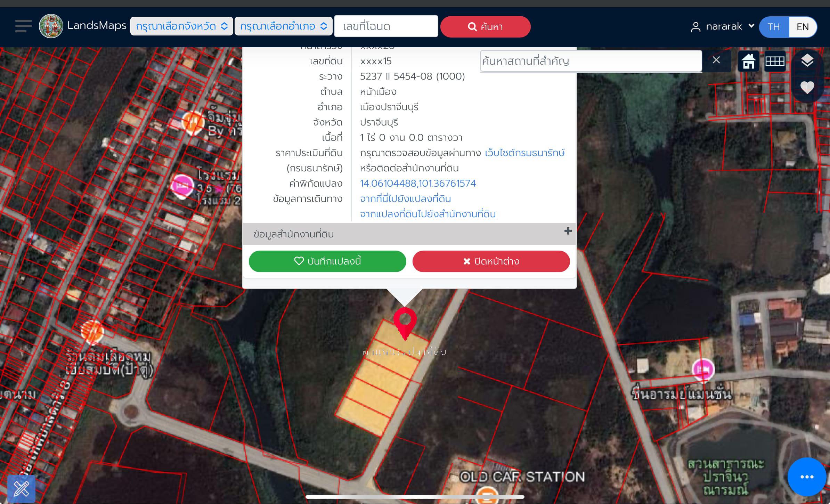Click the LandsMaps emblem logo
Image resolution: width=830 pixels, height=504 pixels.
point(51,26)
